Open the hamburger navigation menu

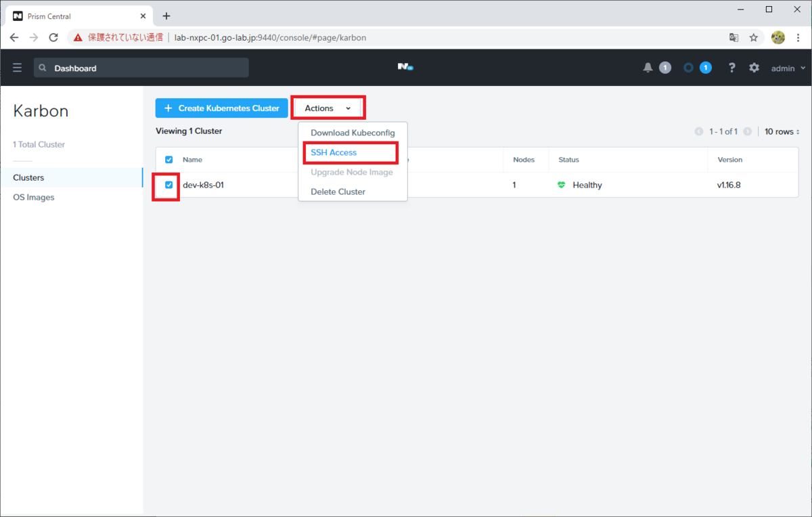tap(17, 68)
